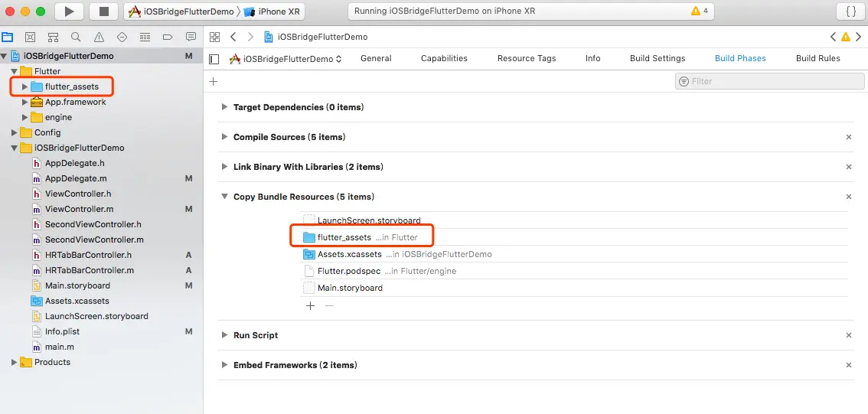Click the jump bar warning triangle icon
868x414 pixels.
[x=845, y=37]
